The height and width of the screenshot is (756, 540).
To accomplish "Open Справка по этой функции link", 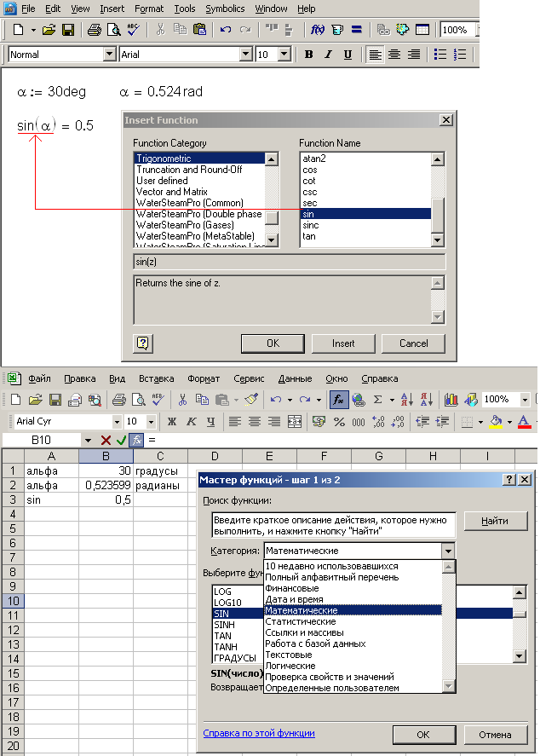I will 259,733.
